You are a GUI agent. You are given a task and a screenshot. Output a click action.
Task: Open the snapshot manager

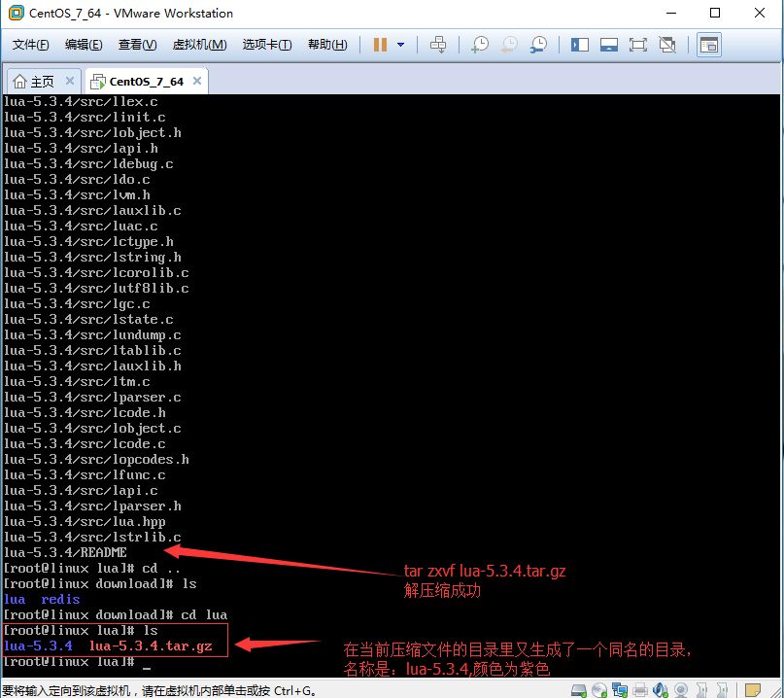[x=538, y=45]
